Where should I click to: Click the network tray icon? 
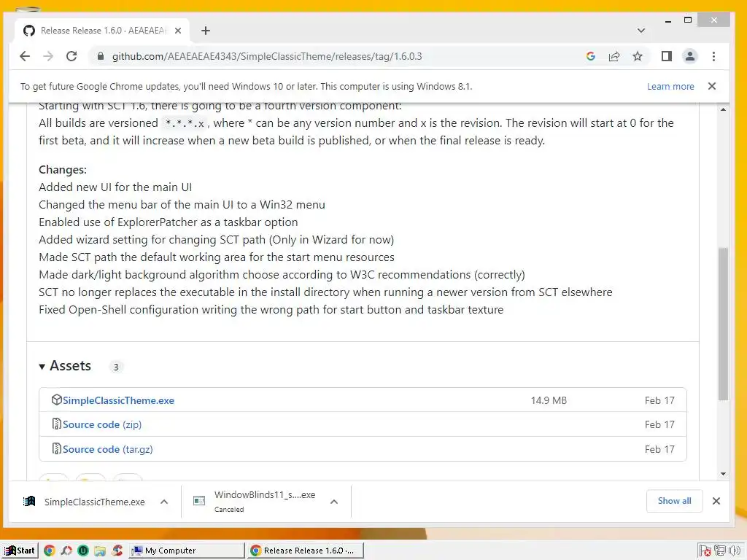coord(720,551)
